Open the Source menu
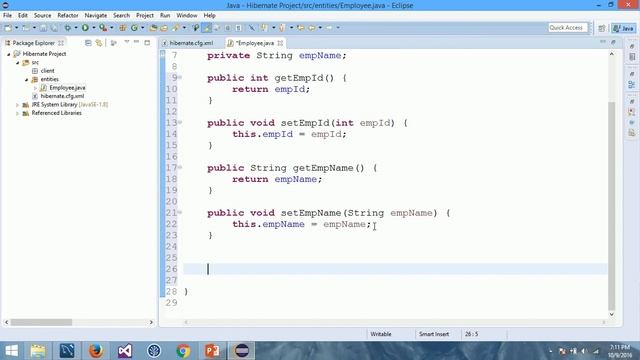This screenshot has width=640, height=360. (x=42, y=16)
